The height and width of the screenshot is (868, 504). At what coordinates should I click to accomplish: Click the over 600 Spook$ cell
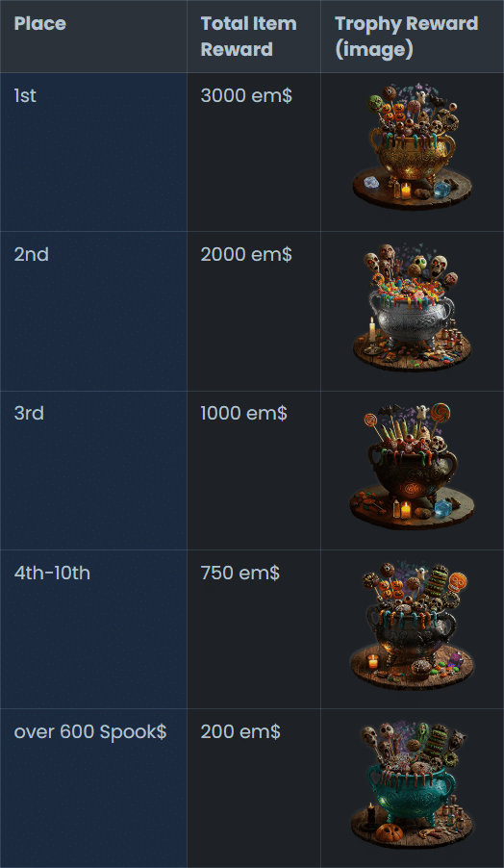point(93,788)
